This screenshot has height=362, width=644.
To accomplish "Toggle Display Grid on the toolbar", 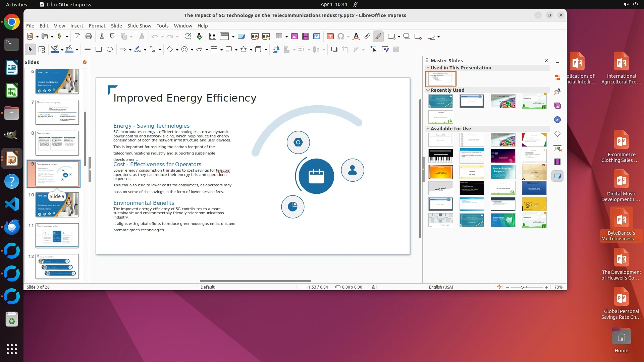I will pyautogui.click(x=212, y=37).
